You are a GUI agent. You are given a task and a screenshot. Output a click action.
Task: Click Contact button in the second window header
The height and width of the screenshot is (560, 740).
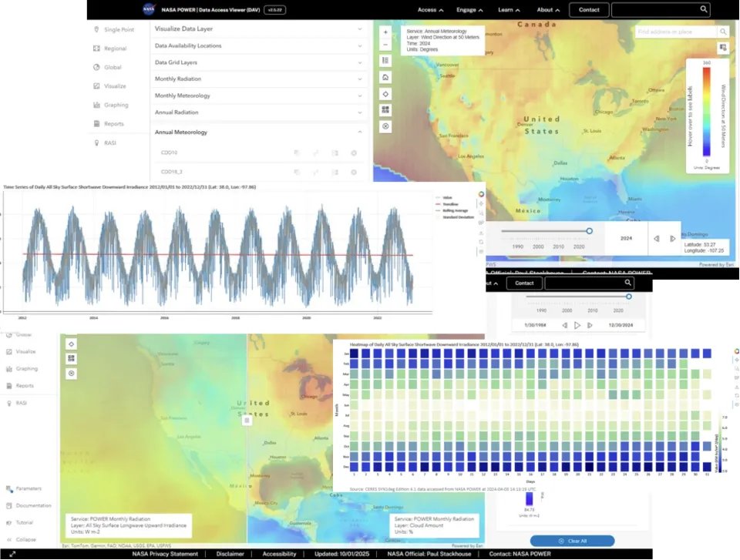524,283
